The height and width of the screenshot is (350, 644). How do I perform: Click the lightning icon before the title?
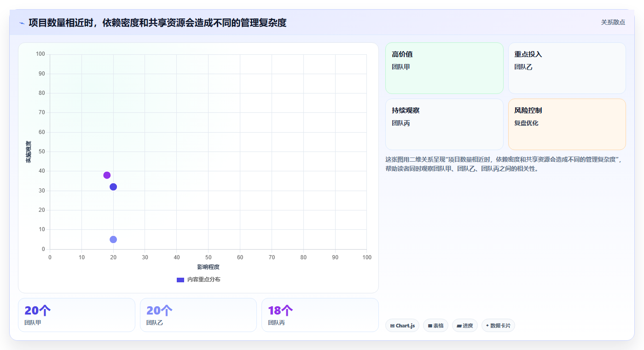(22, 23)
